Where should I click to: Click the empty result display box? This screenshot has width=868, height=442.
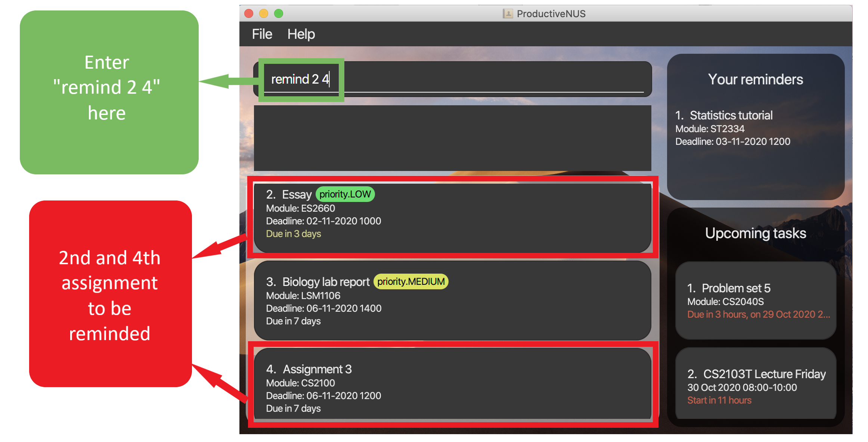coord(452,138)
